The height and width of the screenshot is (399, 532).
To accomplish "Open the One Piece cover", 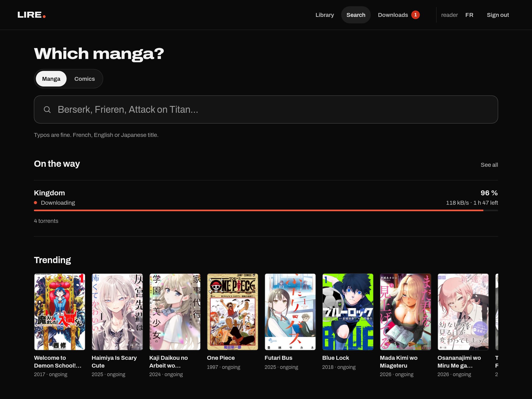I will click(232, 312).
